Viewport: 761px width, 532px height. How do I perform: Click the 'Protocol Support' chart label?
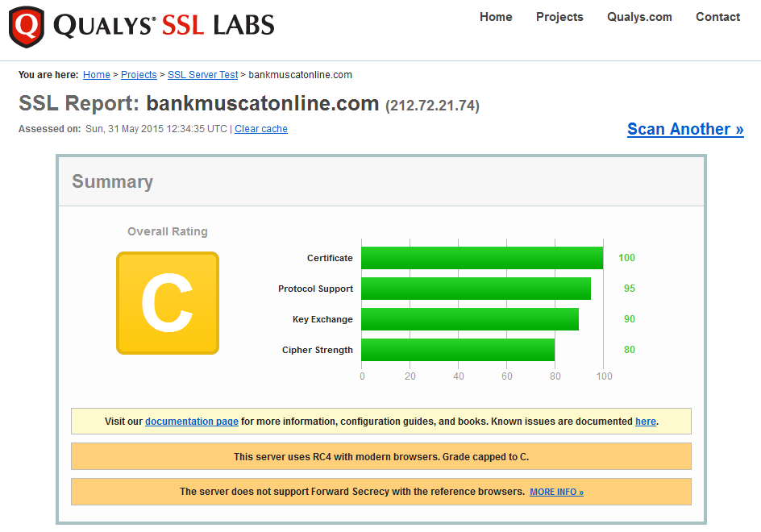coord(315,289)
